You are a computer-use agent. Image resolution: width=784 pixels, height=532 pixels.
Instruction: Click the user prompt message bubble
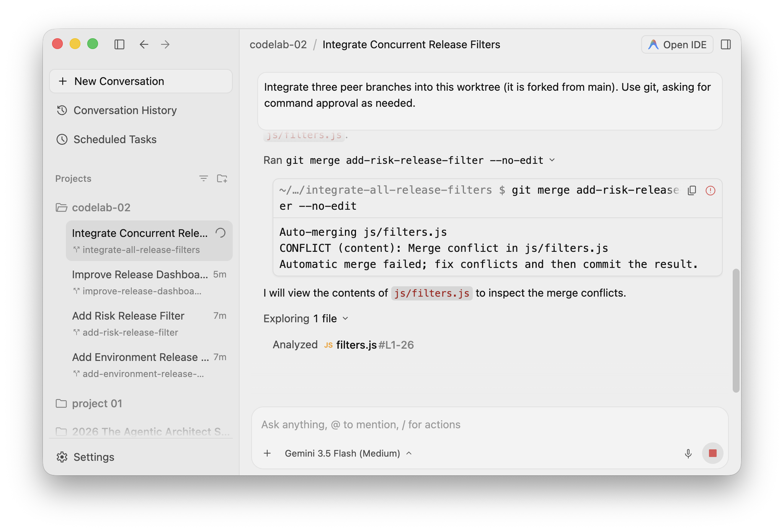click(x=490, y=101)
